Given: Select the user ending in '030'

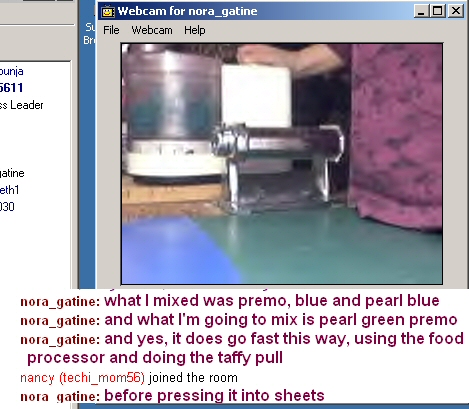Looking at the screenshot, I should [7, 207].
